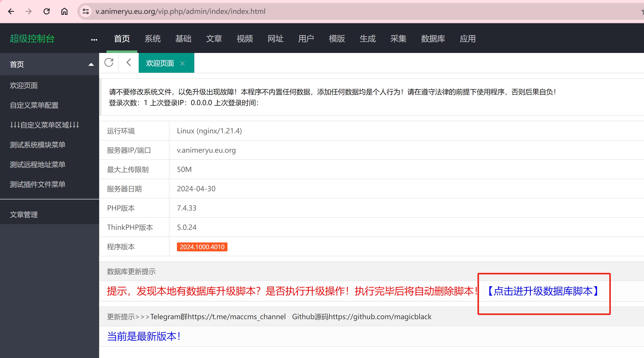Refresh the current tab with circular arrow icon

[109, 63]
